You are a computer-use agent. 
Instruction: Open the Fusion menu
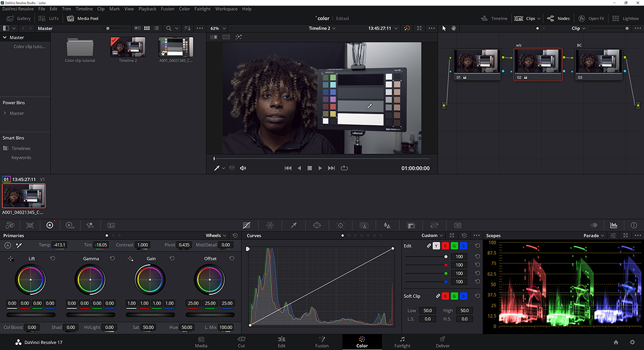point(168,9)
